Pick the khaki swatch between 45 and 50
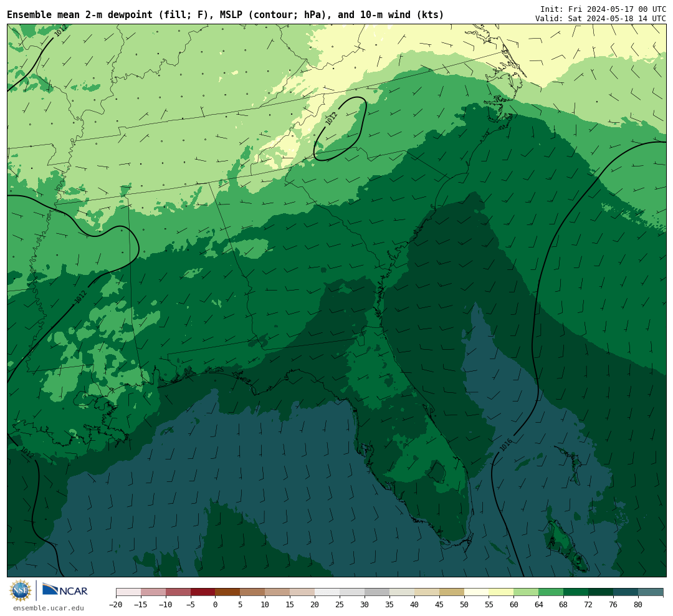673x616 pixels. (452, 592)
